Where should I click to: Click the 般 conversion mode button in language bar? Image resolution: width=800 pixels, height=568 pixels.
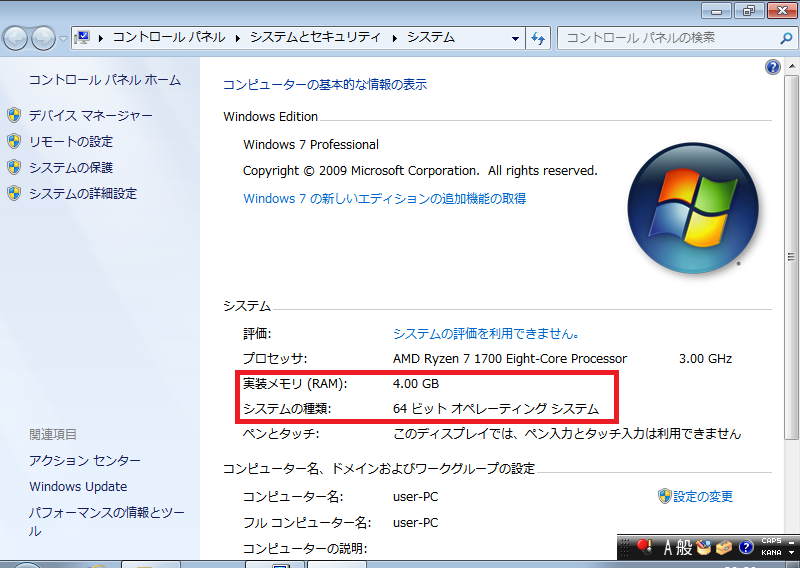(684, 548)
